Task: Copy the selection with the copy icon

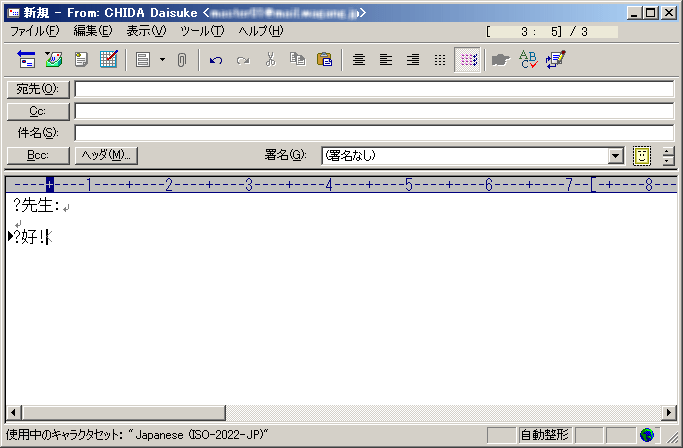Action: [298, 59]
